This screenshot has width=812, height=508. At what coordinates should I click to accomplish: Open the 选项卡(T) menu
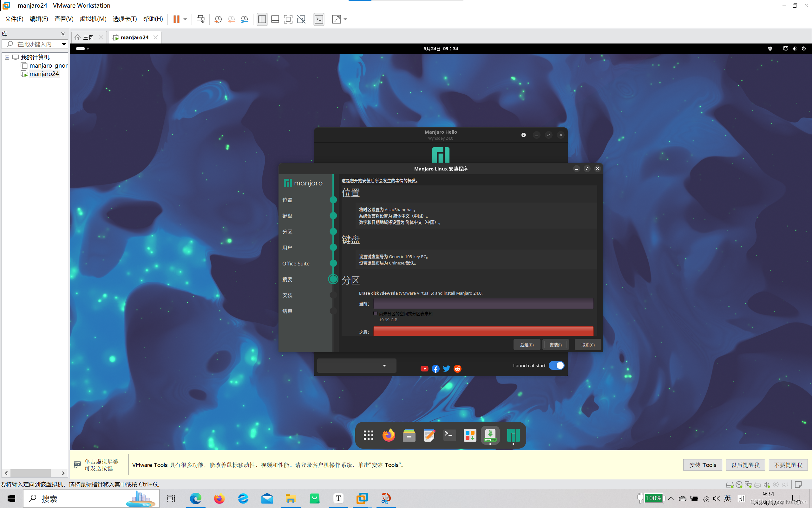coord(125,19)
